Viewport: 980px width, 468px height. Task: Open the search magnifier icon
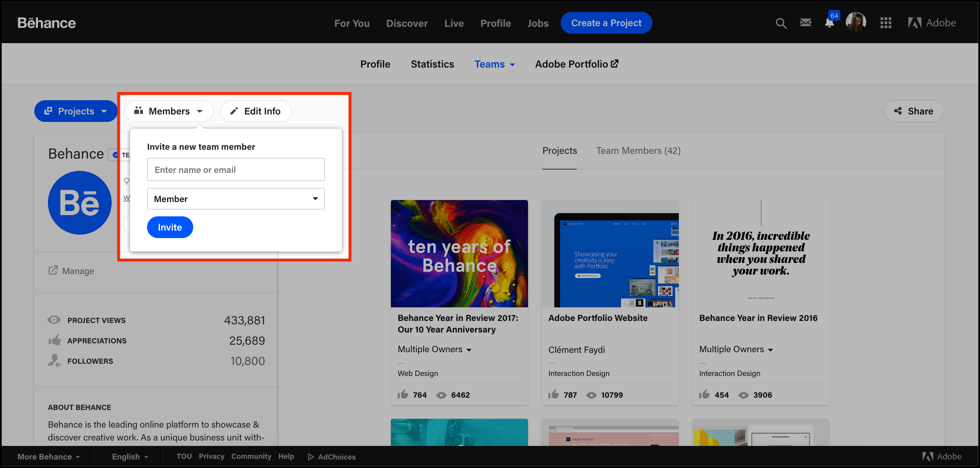tap(781, 23)
